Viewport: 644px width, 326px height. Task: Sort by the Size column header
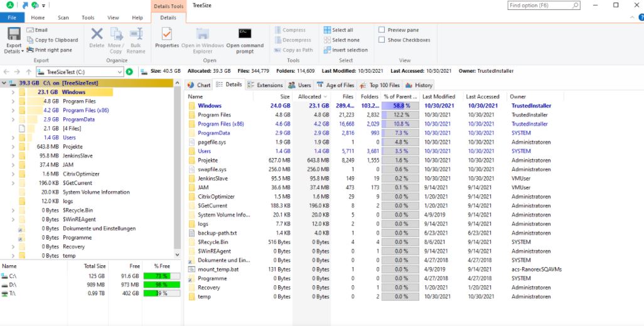272,97
